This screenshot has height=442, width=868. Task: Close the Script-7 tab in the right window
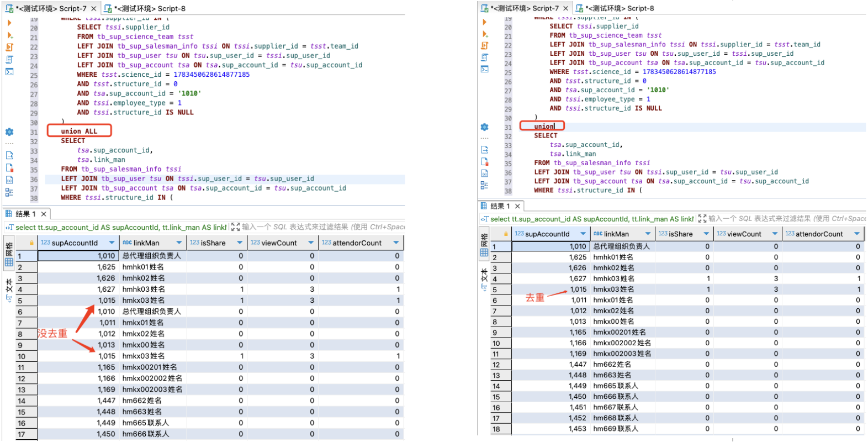tap(565, 8)
